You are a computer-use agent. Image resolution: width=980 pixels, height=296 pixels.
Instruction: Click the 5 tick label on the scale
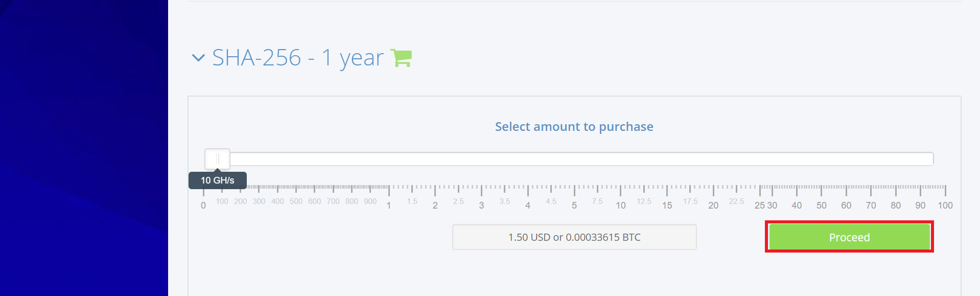click(x=574, y=206)
